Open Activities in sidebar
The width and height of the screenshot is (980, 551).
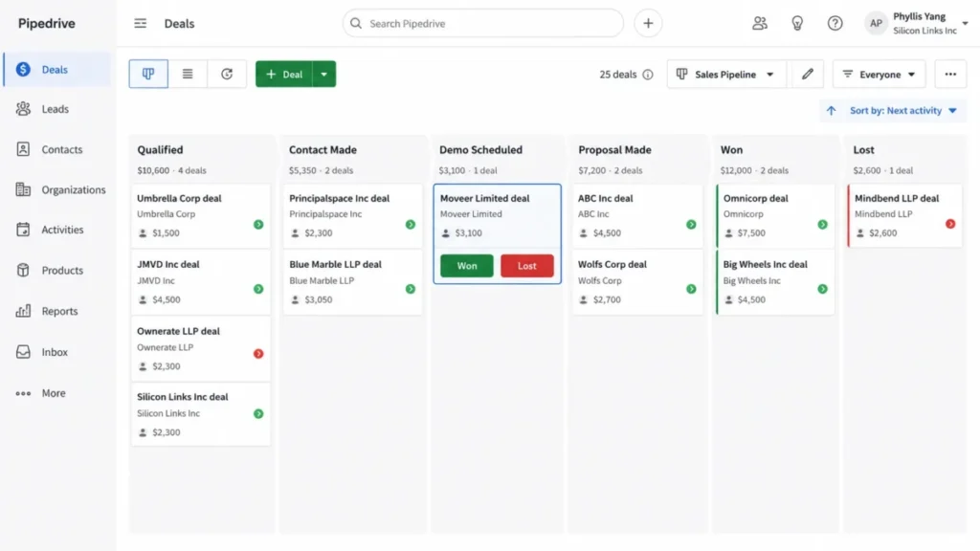coord(62,230)
